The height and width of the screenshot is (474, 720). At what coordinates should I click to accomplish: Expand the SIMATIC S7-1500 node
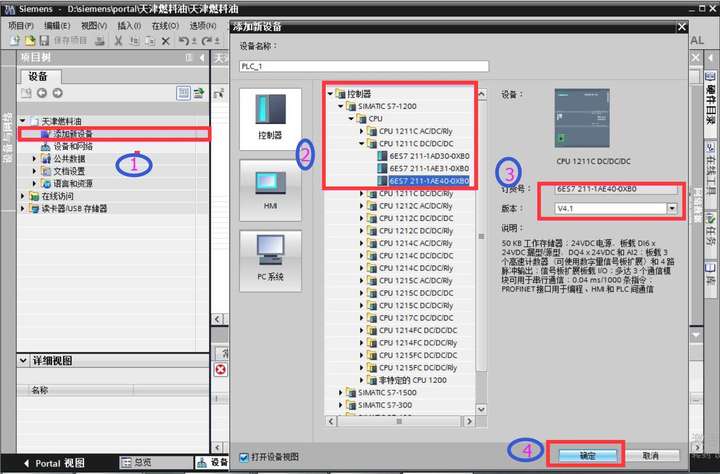pos(341,392)
